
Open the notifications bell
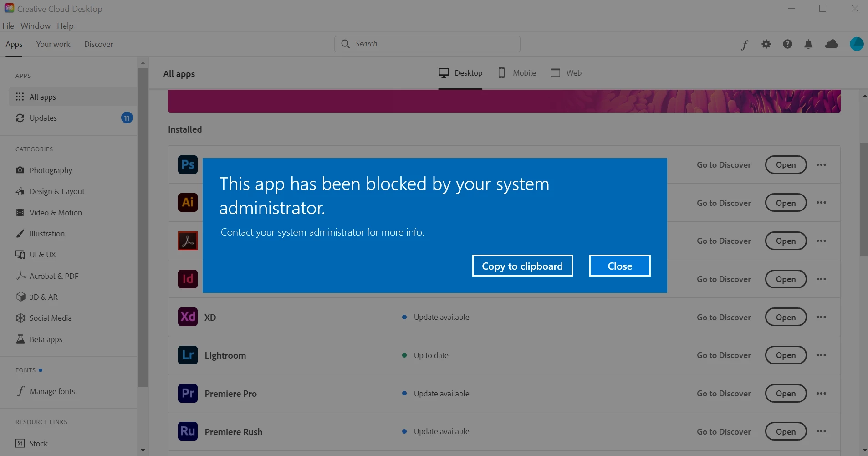click(808, 44)
